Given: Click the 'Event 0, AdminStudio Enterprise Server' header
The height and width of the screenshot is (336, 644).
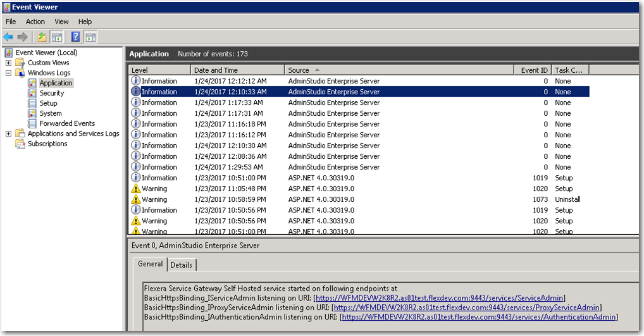Looking at the screenshot, I should (195, 246).
